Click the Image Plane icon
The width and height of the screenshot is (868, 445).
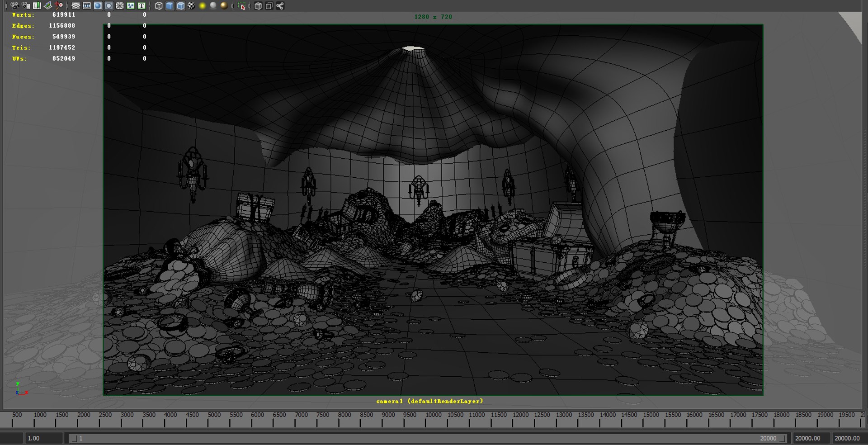(x=48, y=5)
